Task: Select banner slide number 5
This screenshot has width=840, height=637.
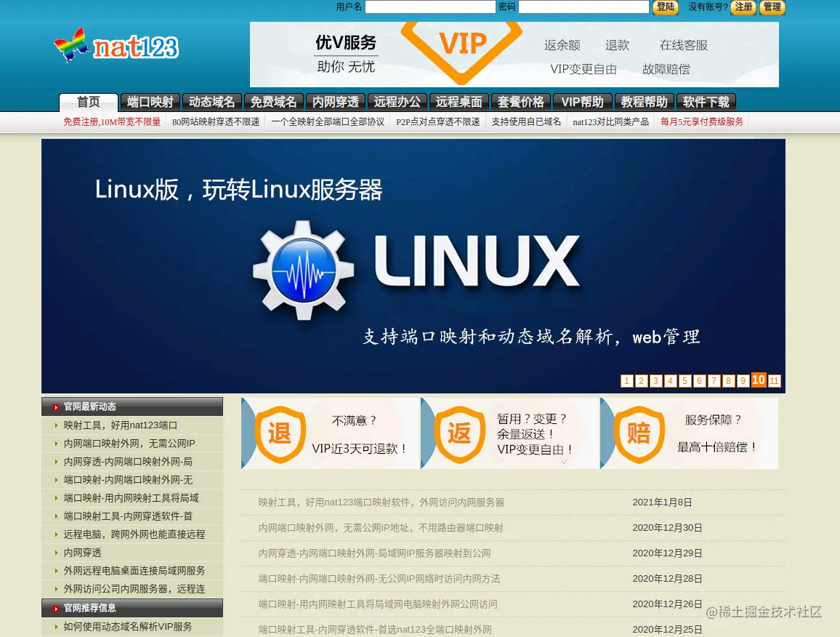Action: [684, 381]
